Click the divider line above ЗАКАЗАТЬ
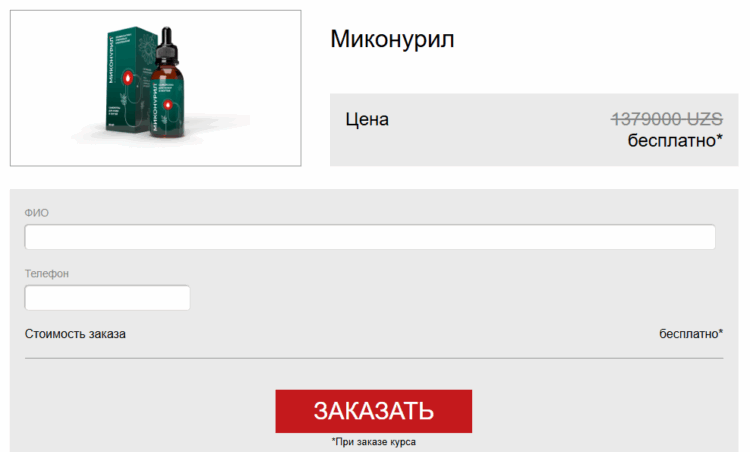Viewport: 750px width, 452px height. pos(374,358)
